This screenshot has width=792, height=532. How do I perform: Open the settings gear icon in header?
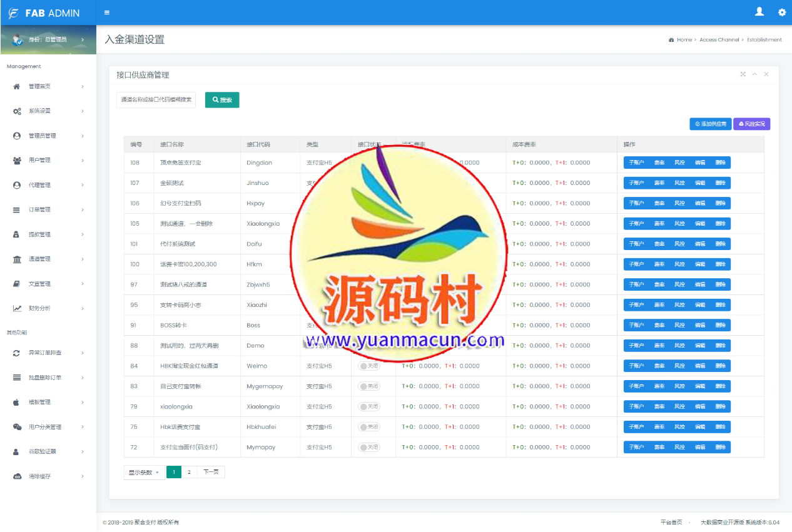pyautogui.click(x=781, y=13)
